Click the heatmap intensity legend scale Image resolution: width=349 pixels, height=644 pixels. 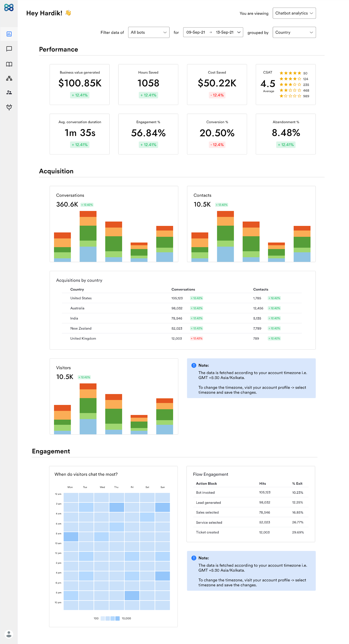[111, 618]
